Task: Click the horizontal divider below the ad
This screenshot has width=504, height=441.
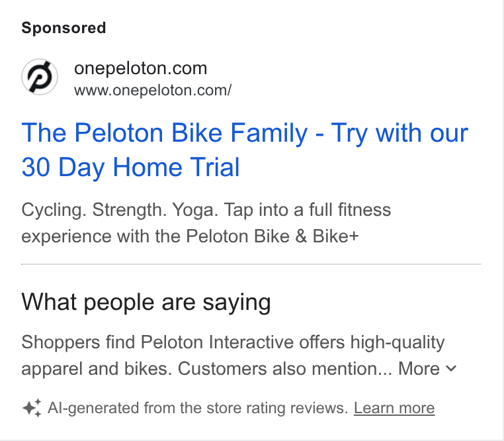Action: pos(251,264)
